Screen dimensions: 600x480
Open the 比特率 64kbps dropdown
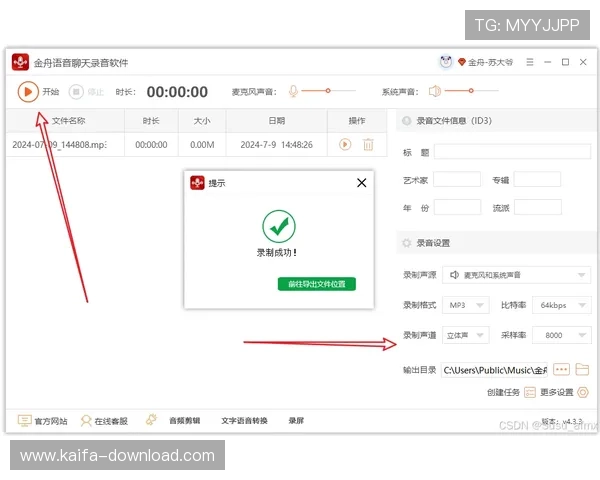tap(562, 305)
